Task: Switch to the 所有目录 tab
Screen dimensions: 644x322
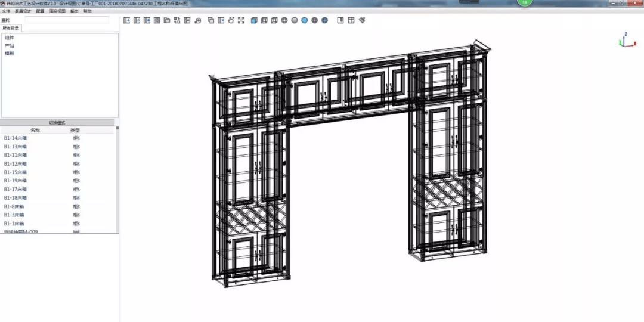Action: (10, 28)
